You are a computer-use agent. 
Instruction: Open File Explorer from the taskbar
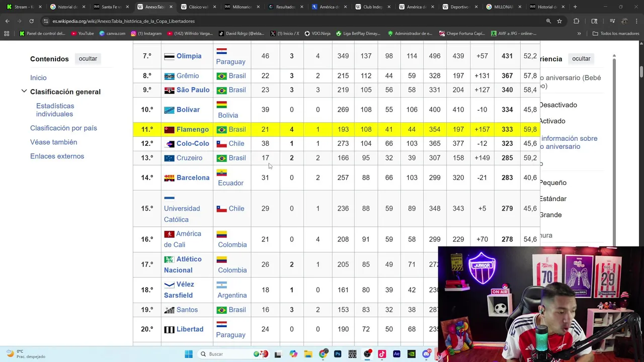point(308,354)
